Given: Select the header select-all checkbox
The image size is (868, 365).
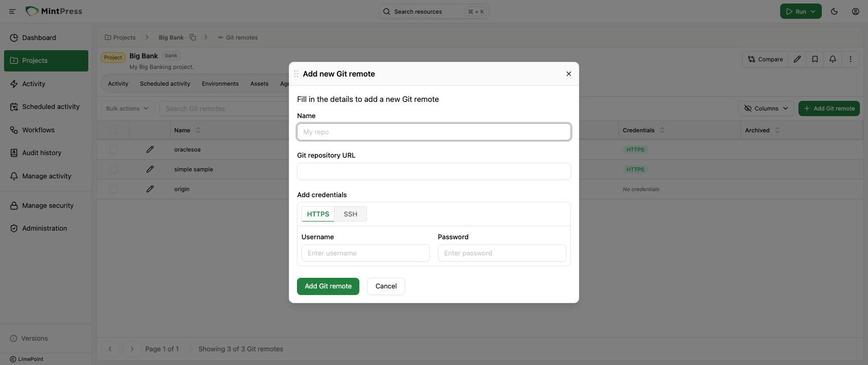Looking at the screenshot, I should [x=113, y=130].
